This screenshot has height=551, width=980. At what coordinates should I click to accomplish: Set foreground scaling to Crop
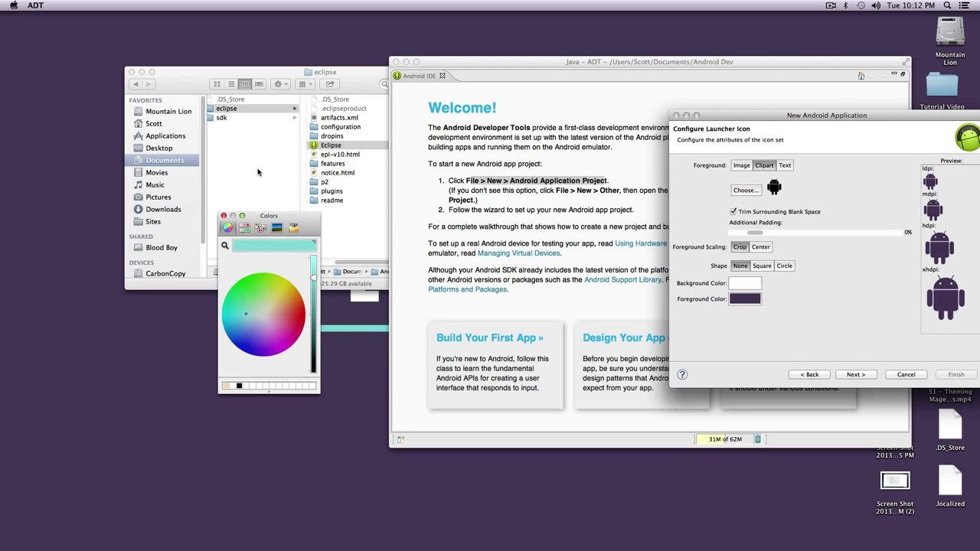pyautogui.click(x=740, y=247)
